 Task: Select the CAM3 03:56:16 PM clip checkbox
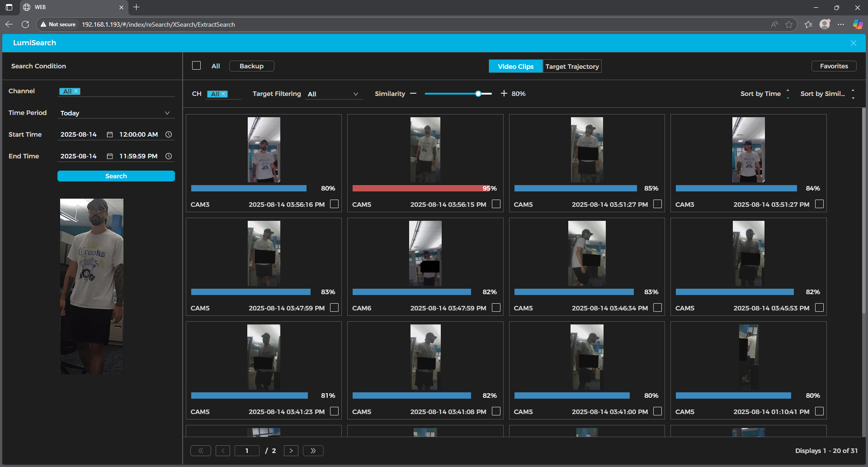pos(334,204)
